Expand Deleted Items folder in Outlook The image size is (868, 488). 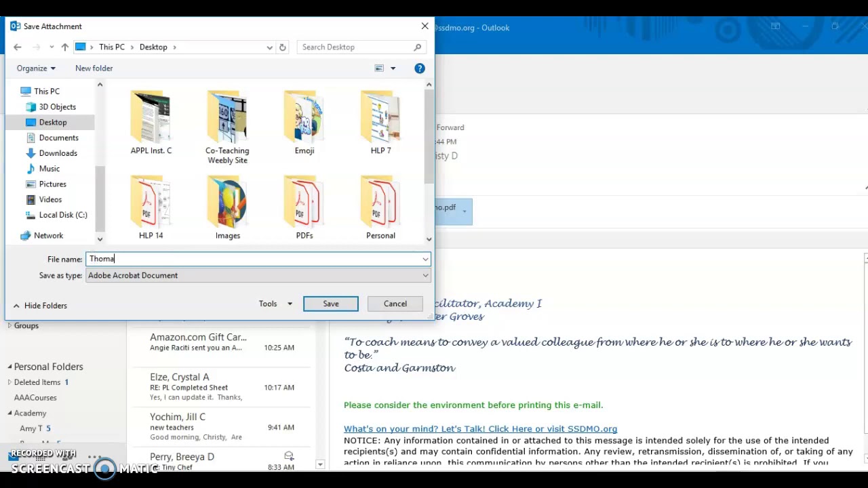click(x=9, y=382)
